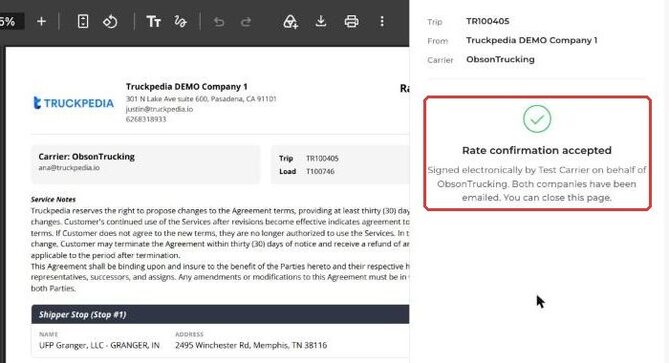The height and width of the screenshot is (363, 669).
Task: Click address '2495 Winchester Rd, Memphis, TN 38116'
Action: pos(251,345)
